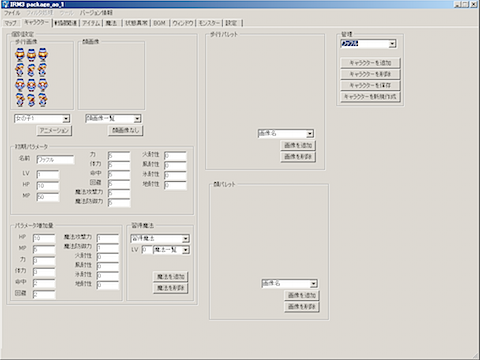The image size is (480, 360).
Task: Switch to the BGM tab
Action: click(160, 23)
